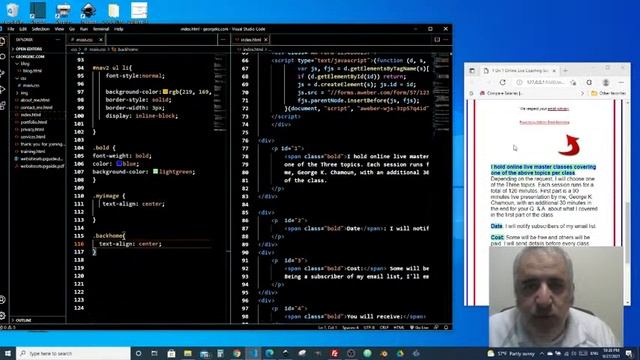Select about_me.html in the file tree
640x360 pixels.
pyautogui.click(x=35, y=100)
